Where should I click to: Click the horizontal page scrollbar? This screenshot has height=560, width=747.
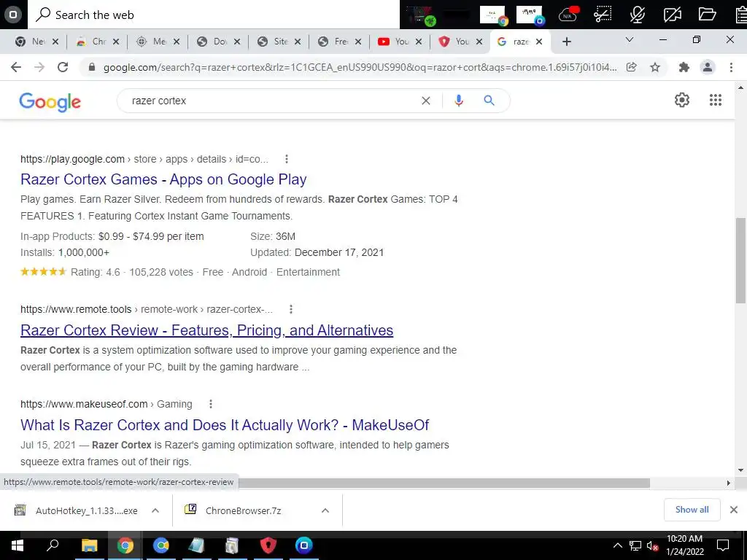[444, 483]
